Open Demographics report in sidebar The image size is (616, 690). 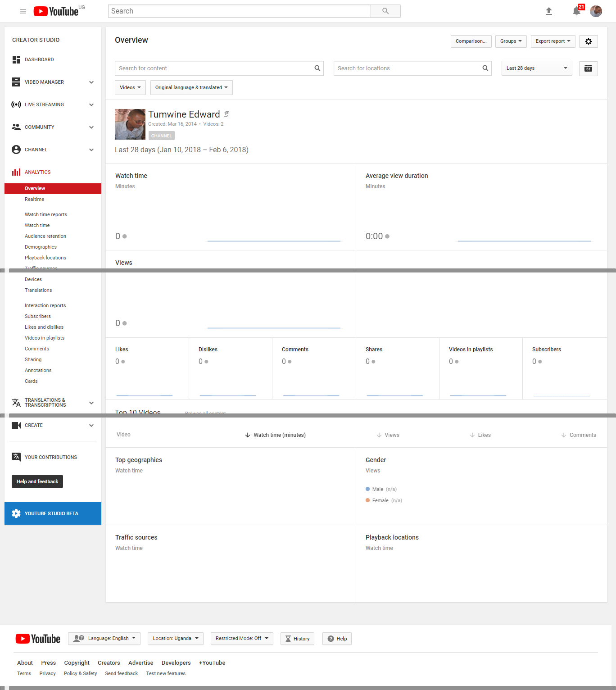(x=41, y=247)
